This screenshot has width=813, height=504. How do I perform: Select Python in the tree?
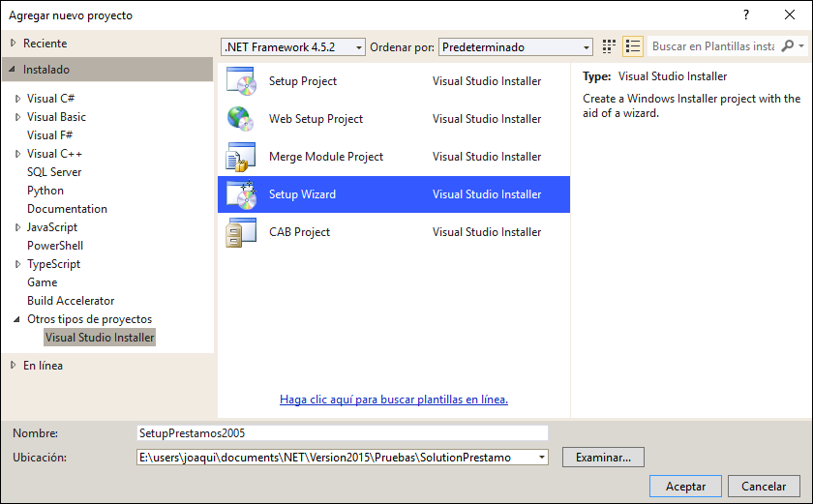45,191
